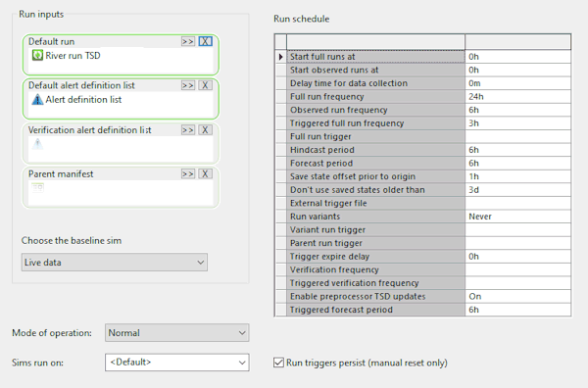Select the Start observed runs at label
This screenshot has height=388, width=588.
[x=375, y=71]
